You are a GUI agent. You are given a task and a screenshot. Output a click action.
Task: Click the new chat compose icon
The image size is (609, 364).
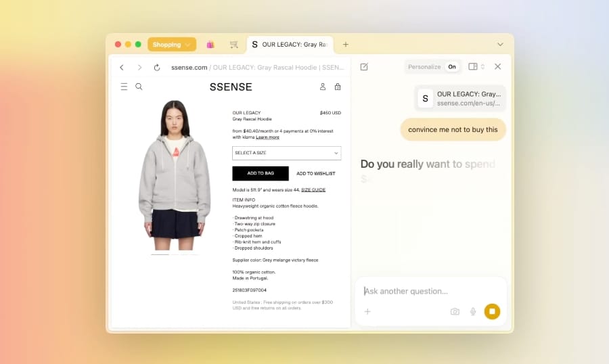point(364,66)
